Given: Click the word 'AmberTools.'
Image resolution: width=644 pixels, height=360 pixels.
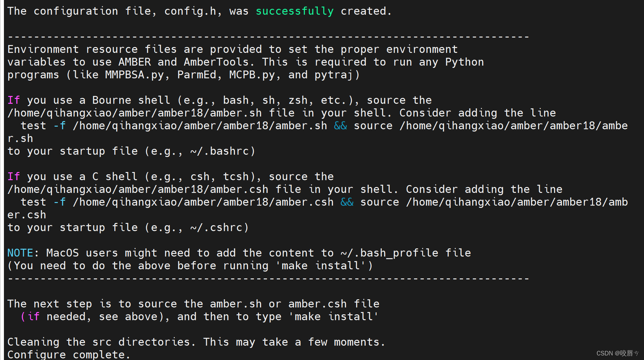Looking at the screenshot, I should 219,62.
